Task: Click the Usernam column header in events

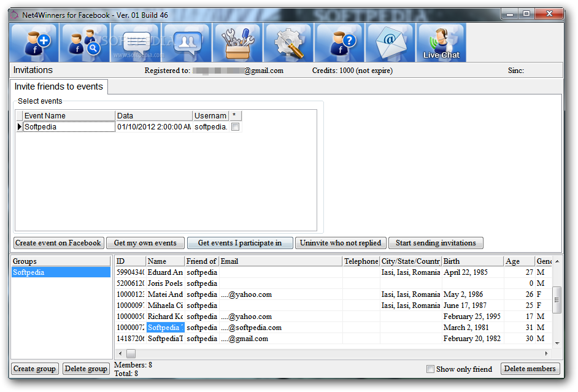Action: [x=211, y=116]
